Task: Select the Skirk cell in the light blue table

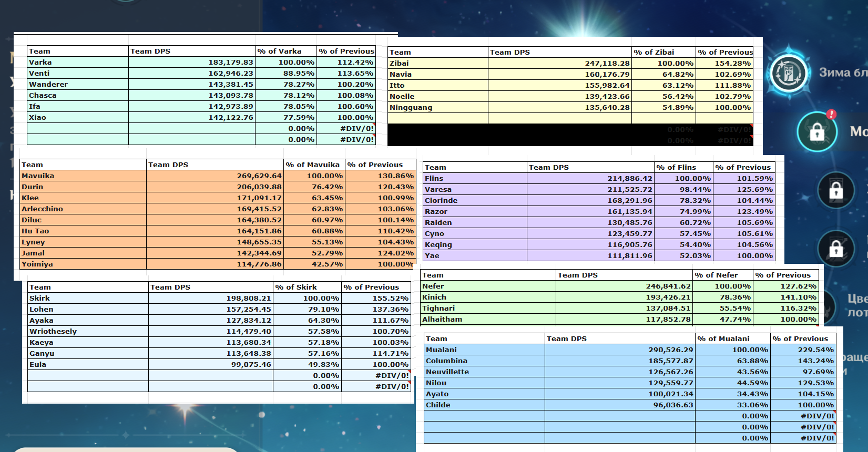Action: click(x=88, y=298)
